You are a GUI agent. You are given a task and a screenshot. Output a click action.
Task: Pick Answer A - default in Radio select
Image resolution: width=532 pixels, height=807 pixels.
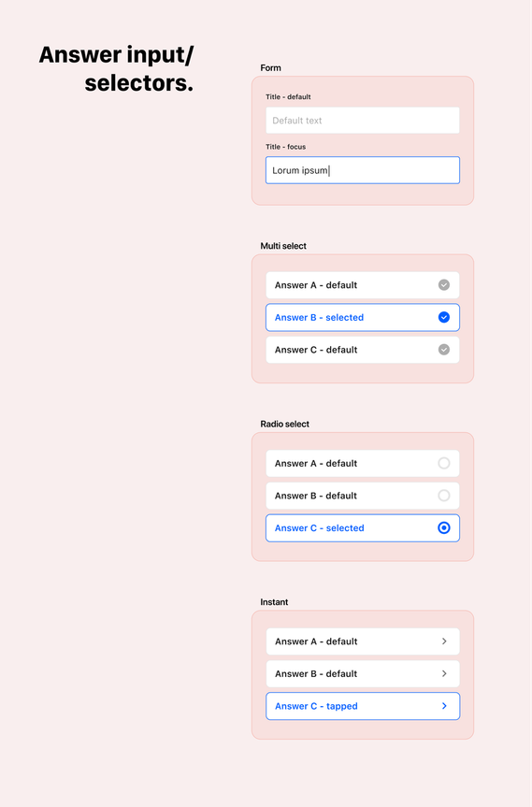point(363,463)
